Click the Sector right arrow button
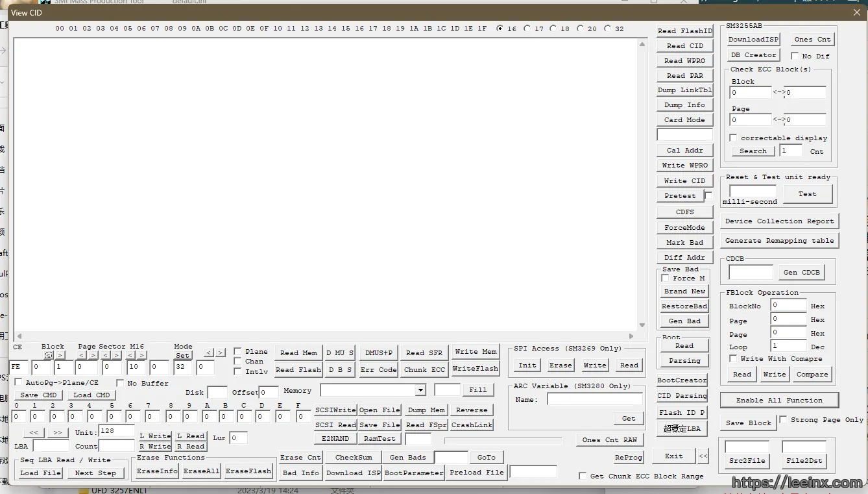 pyautogui.click(x=117, y=355)
